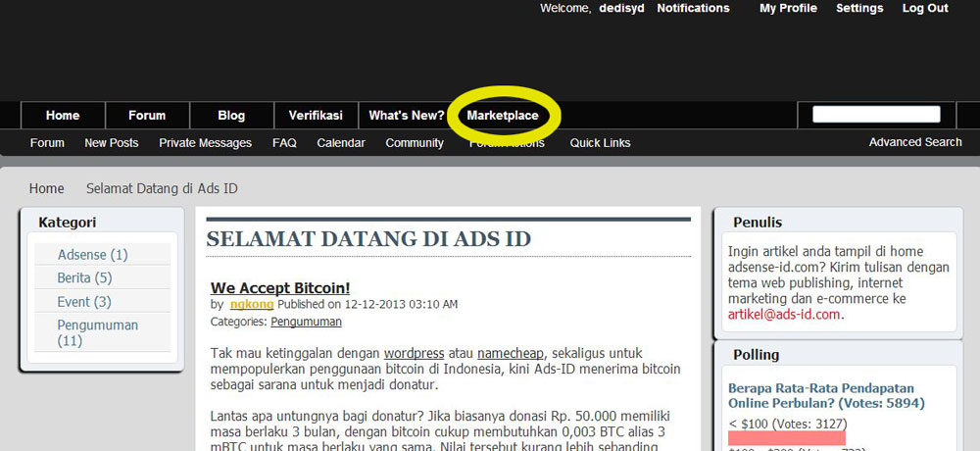
Task: Go to account Settings
Action: coord(859,8)
